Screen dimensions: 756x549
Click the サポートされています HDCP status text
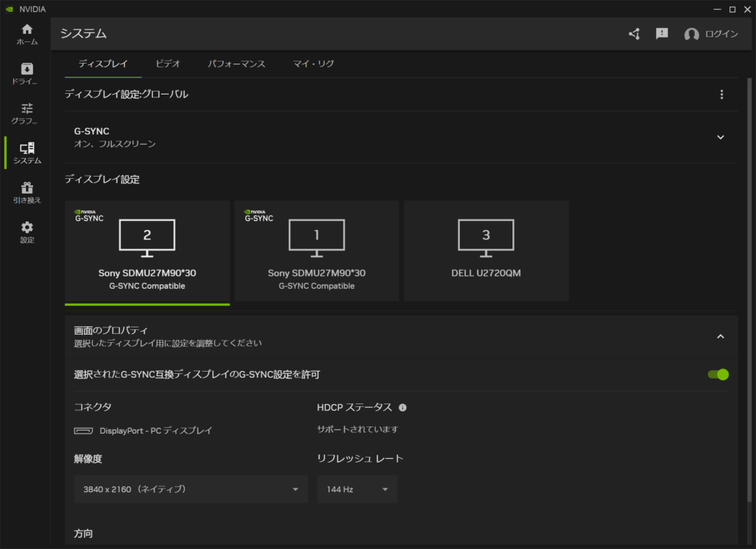click(357, 429)
